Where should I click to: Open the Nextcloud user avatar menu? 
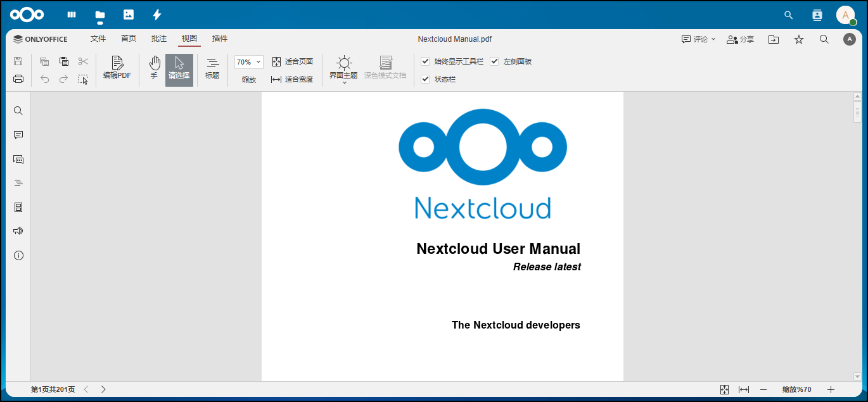846,15
